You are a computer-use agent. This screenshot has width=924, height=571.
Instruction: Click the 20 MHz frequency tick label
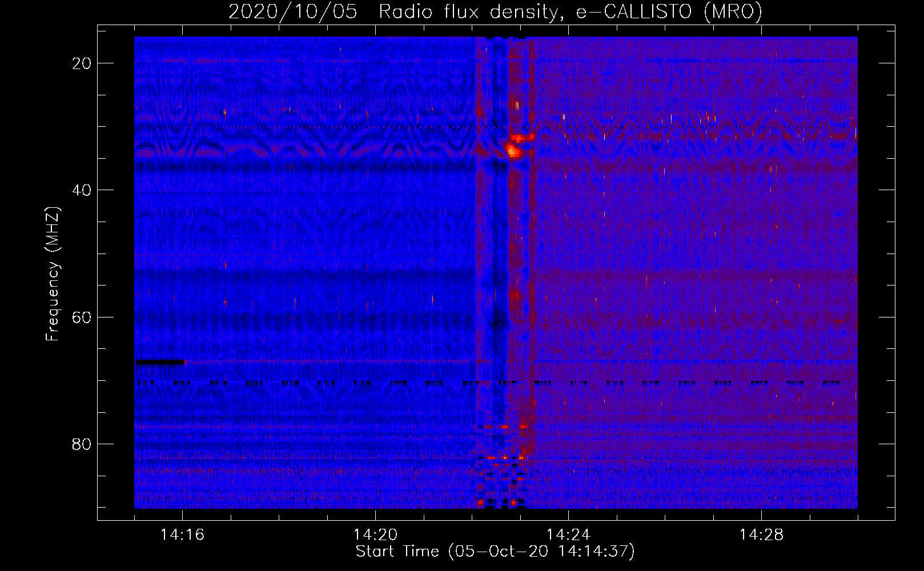[x=82, y=63]
